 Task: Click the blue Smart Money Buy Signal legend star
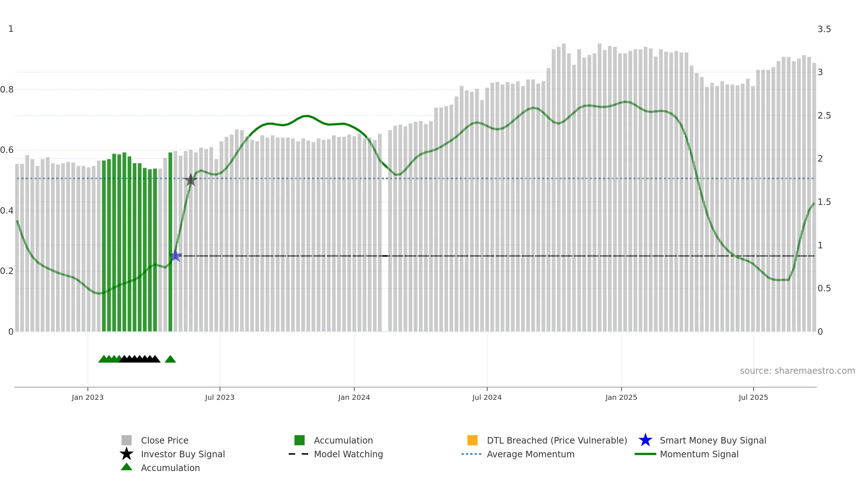645,440
